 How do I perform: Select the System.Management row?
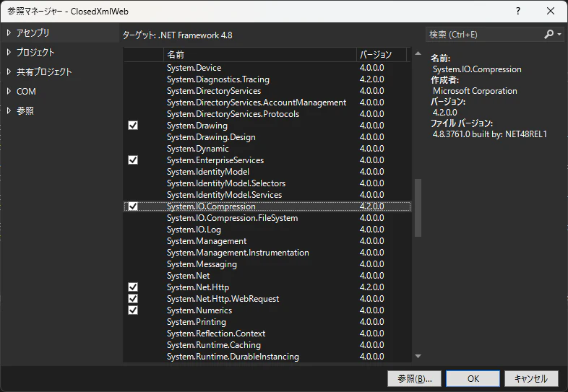click(267, 241)
